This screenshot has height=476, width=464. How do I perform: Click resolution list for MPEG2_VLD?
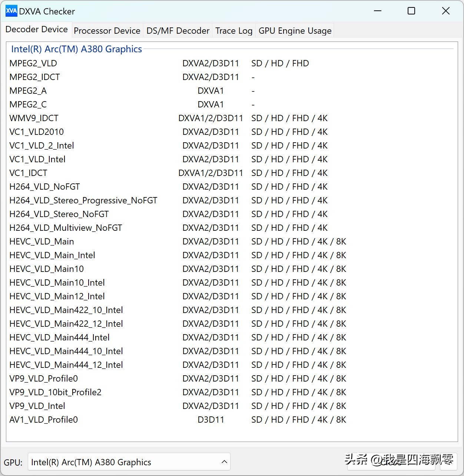click(x=280, y=63)
